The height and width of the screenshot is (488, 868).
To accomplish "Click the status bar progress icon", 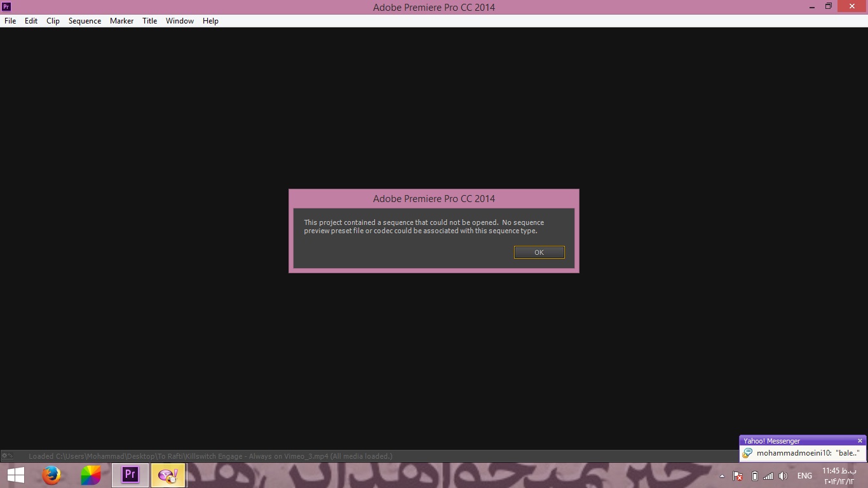I will point(7,456).
